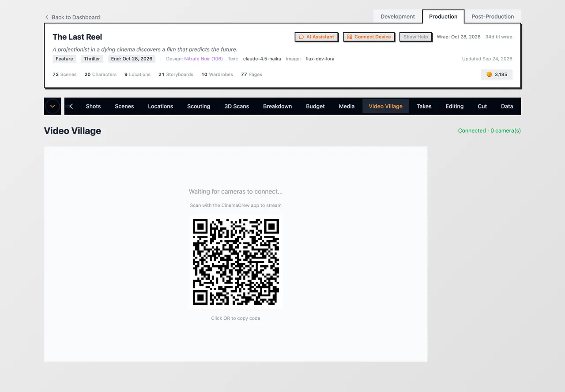Open the Scouting tab
Screen dimensions: 565x392
(x=199, y=106)
